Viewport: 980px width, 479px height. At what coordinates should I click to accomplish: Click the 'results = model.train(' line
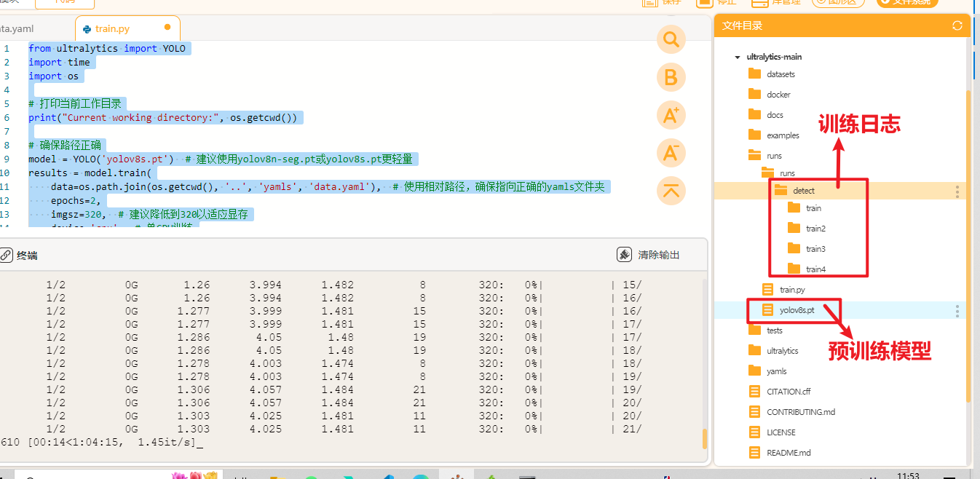[x=90, y=173]
